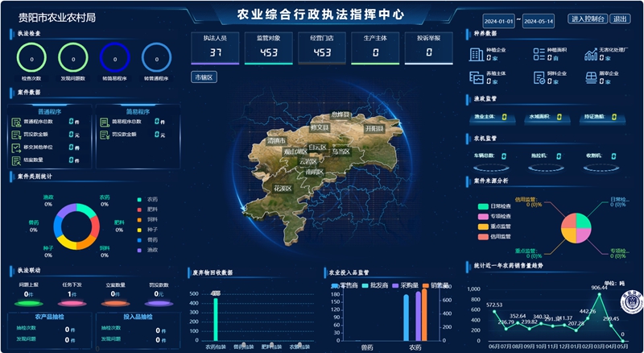Viewport: 644px width, 353px height.
Task: Click the 进入控制台 button
Action: (x=588, y=19)
